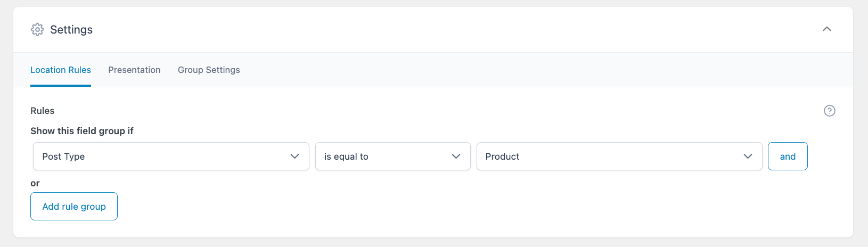Collapse the Settings panel with the chevron

pyautogui.click(x=826, y=29)
